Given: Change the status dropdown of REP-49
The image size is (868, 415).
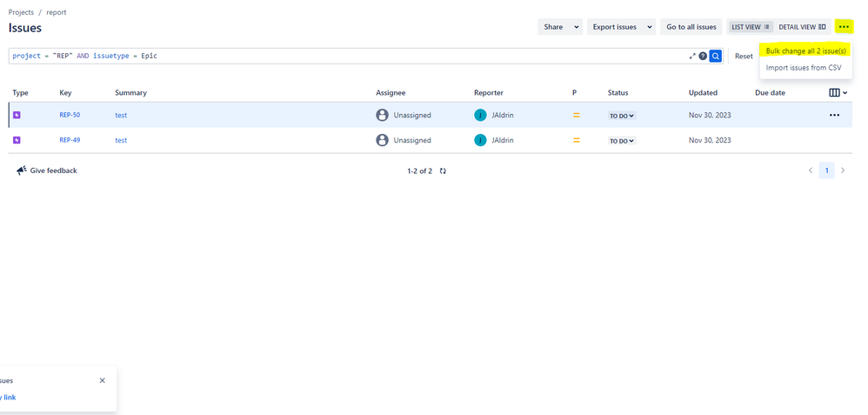Looking at the screenshot, I should click(x=622, y=141).
